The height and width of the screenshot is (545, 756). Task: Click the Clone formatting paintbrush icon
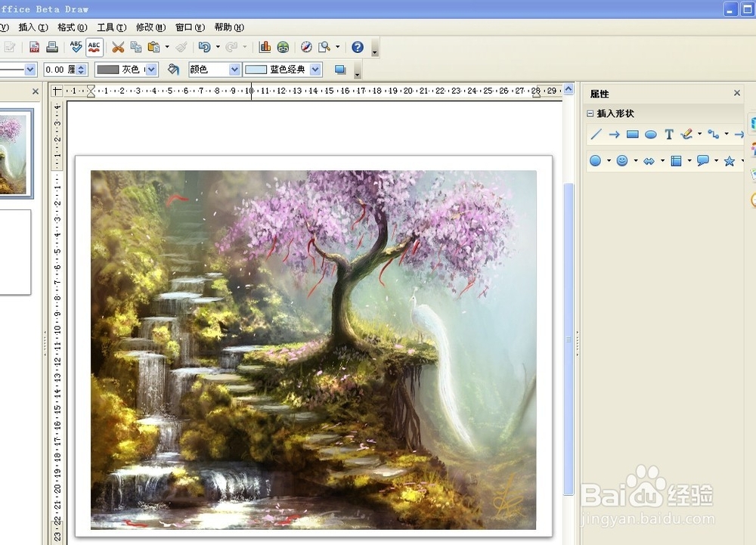coord(181,47)
